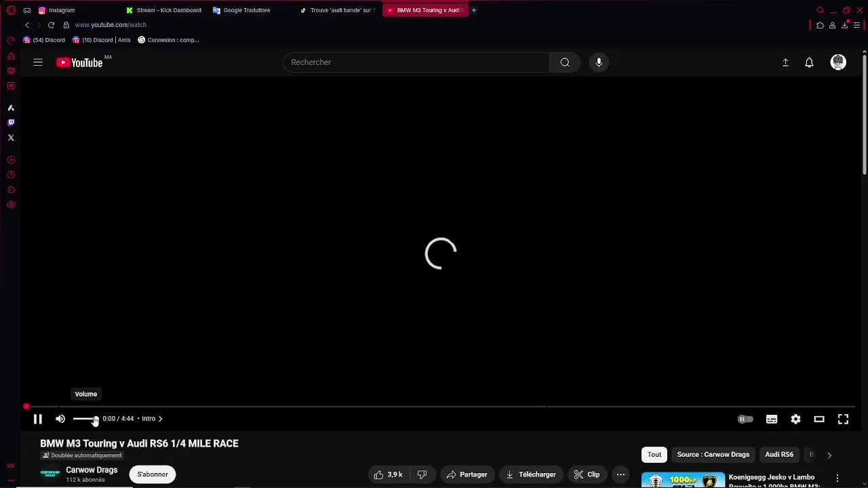Open the tab islands workspaces icon

click(27, 10)
